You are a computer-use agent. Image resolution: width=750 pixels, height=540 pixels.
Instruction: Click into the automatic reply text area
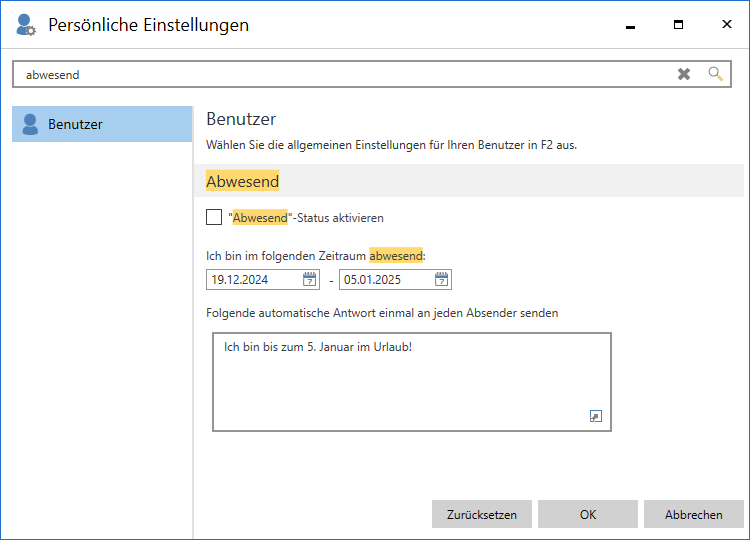tap(412, 382)
